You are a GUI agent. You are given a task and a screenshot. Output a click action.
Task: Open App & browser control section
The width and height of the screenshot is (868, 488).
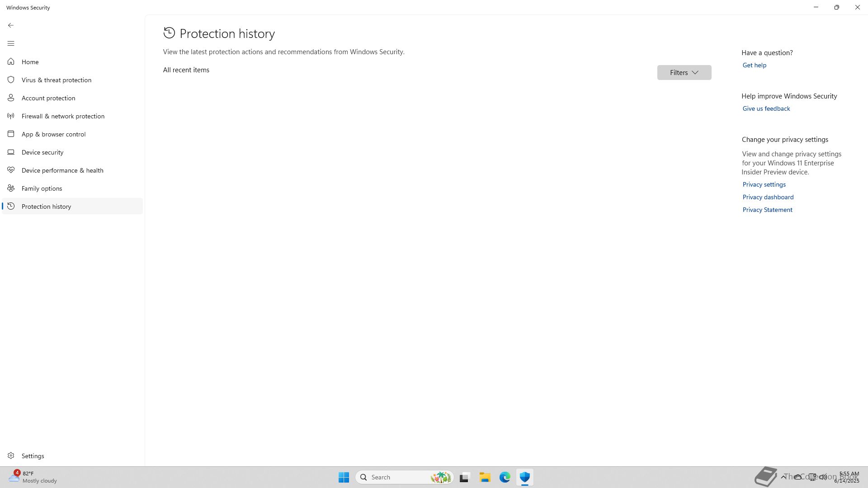[53, 134]
